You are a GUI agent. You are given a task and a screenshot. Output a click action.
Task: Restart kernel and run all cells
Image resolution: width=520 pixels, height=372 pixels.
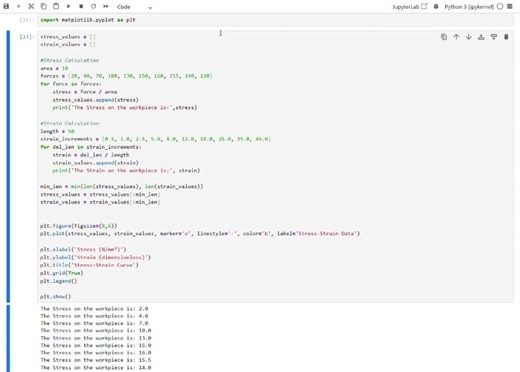[x=106, y=6]
